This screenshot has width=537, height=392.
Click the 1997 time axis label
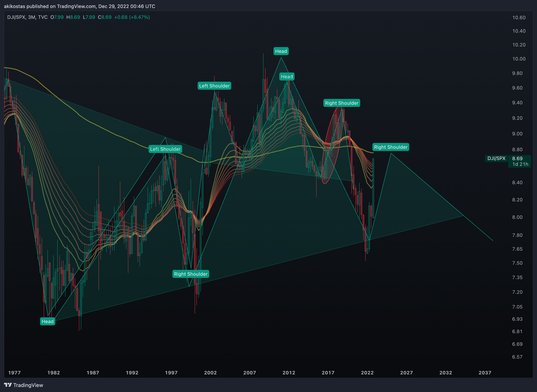point(171,373)
